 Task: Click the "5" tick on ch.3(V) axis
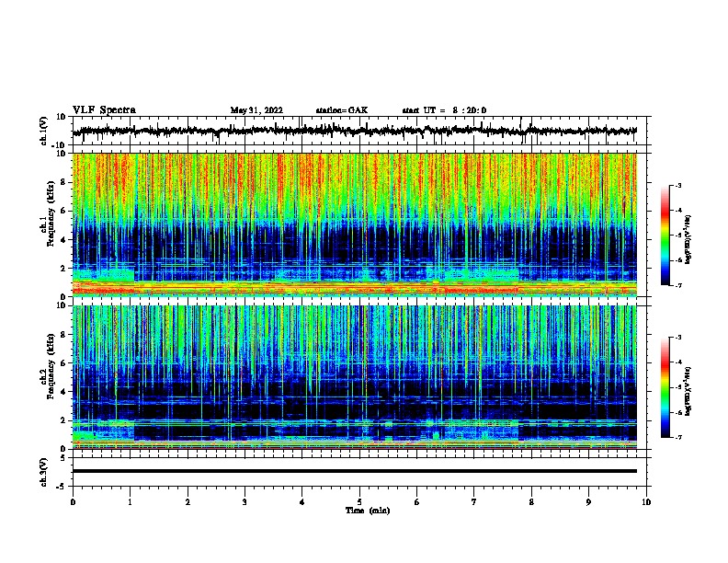[x=63, y=457]
